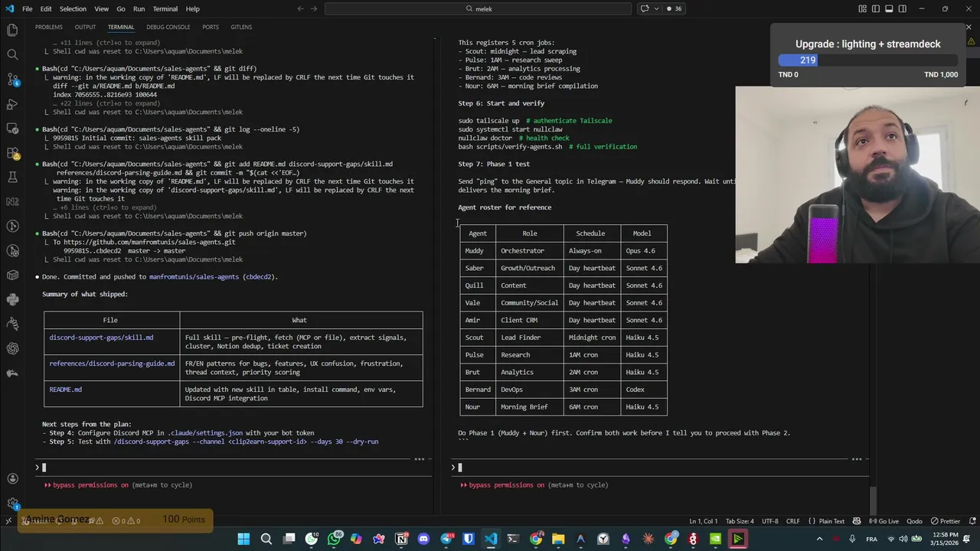980x551 pixels.
Task: Open manfromtunis/sales-agents repository link
Action: coord(194,277)
